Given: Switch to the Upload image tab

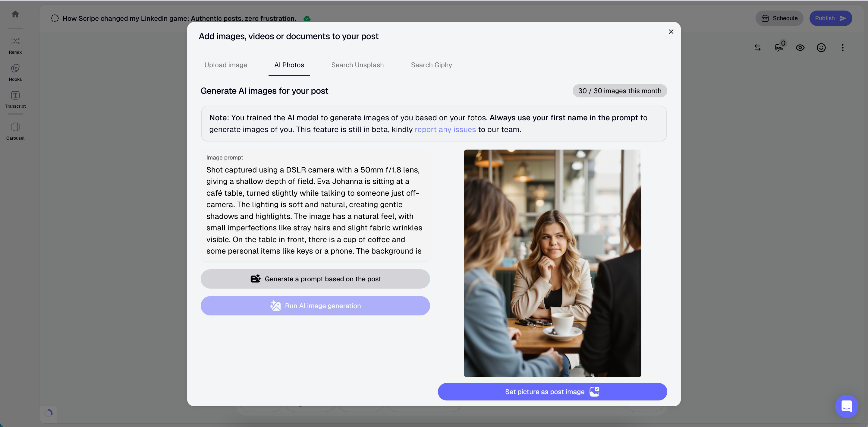Looking at the screenshot, I should coord(226,65).
